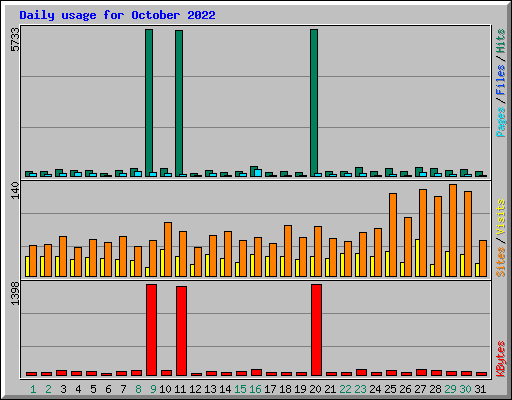The height and width of the screenshot is (400, 512).
Task: Click day 3 on the x-axis
Action: [x=63, y=389]
